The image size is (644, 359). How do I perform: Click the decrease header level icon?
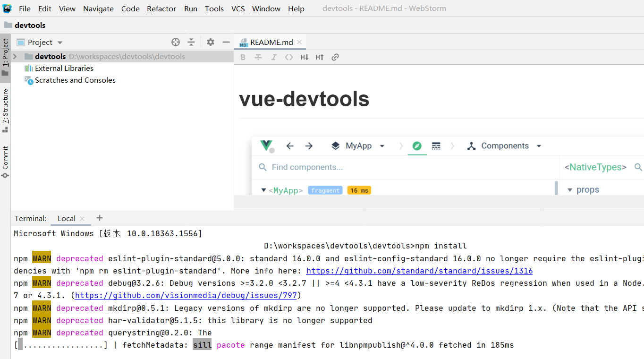305,57
